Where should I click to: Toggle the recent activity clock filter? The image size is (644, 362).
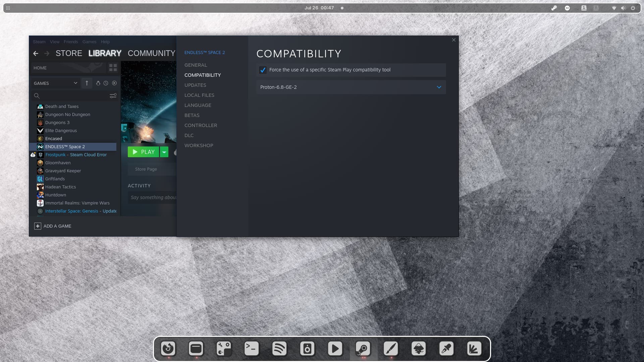106,83
